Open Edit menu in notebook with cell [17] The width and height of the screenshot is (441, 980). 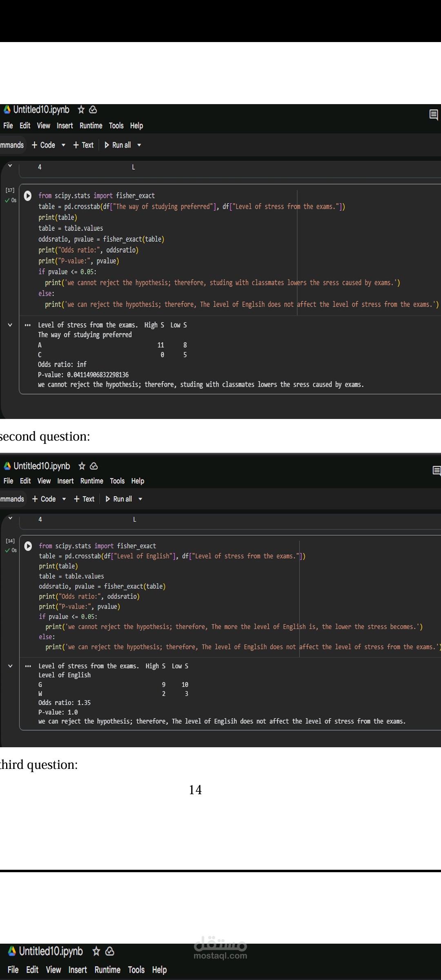pyautogui.click(x=25, y=126)
